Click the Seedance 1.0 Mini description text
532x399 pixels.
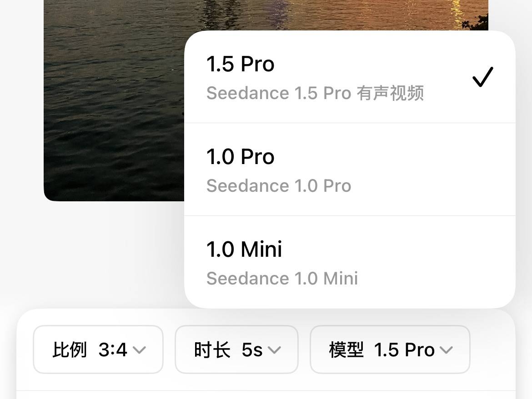click(282, 279)
